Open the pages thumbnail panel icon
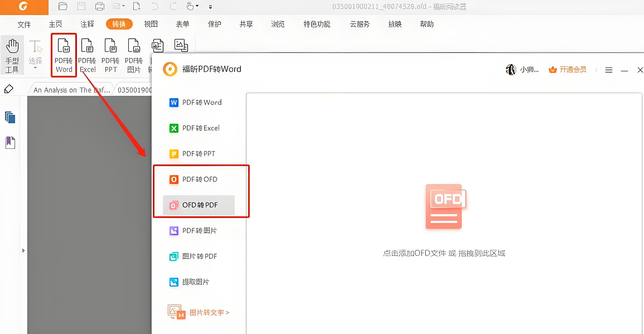Image resolution: width=644 pixels, height=334 pixels. [x=10, y=117]
